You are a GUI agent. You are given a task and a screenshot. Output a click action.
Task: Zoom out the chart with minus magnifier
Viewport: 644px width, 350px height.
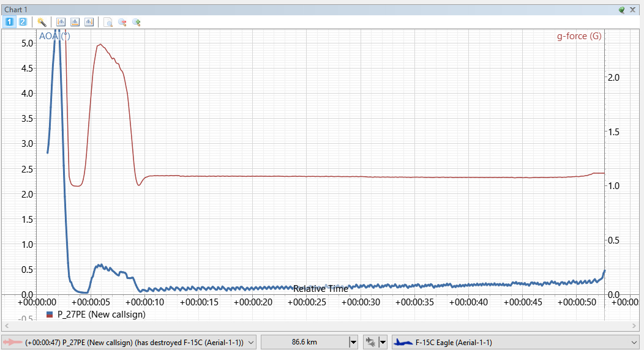pyautogui.click(x=122, y=22)
